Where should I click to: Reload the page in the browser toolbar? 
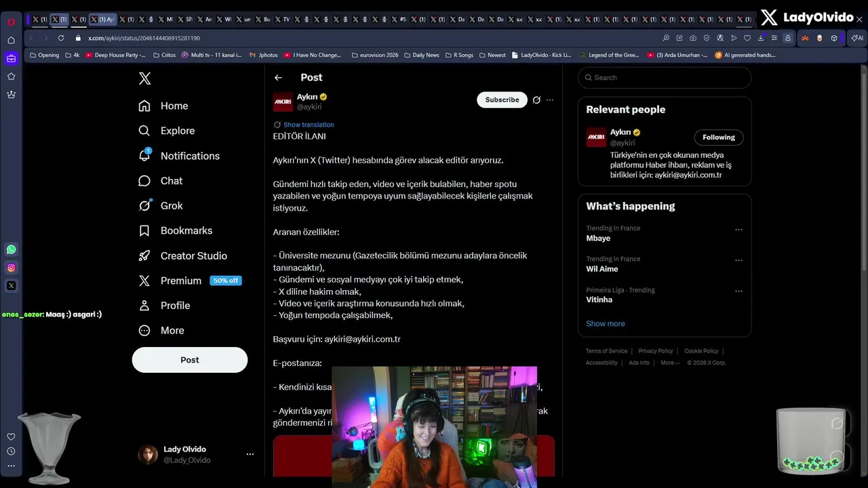tap(61, 38)
